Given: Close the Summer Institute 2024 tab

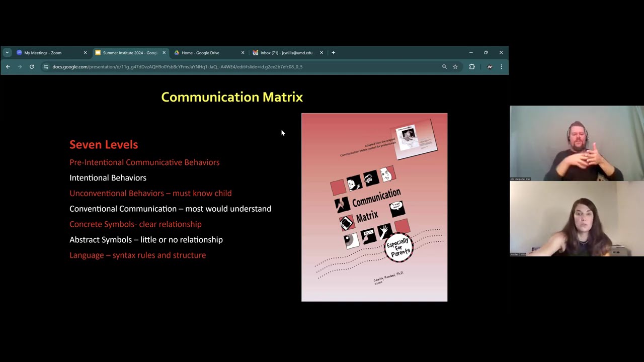Looking at the screenshot, I should tap(164, 52).
